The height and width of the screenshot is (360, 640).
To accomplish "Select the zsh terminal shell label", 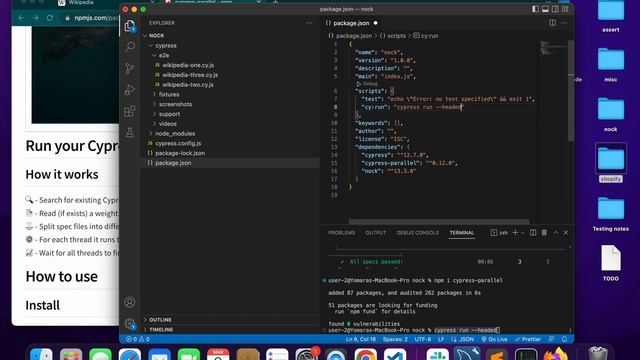I will [x=500, y=233].
